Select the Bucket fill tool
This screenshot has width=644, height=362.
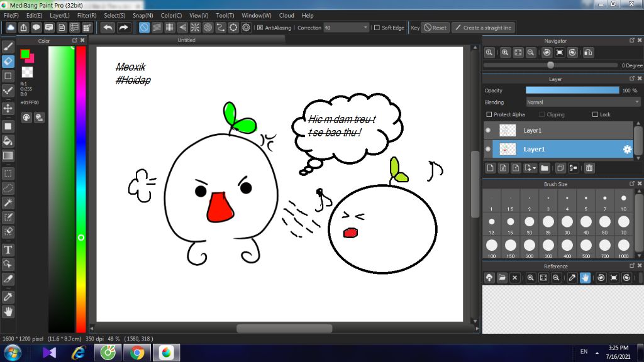click(8, 141)
